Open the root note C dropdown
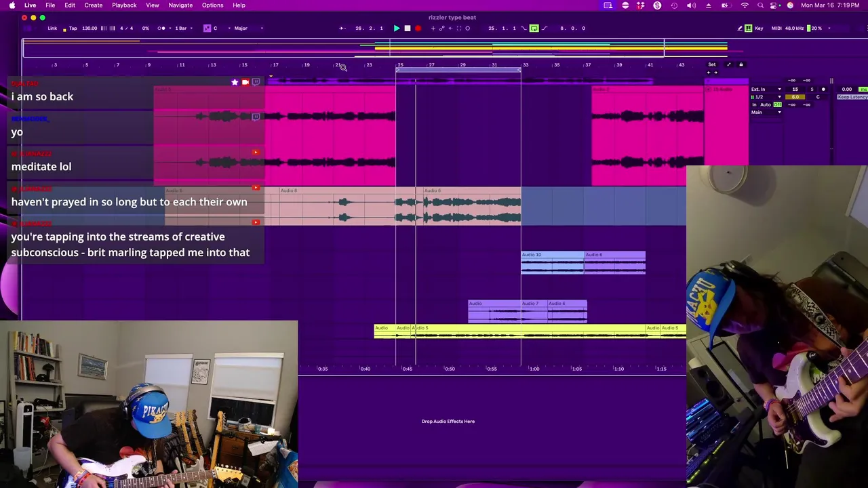This screenshot has height=488, width=868. [222, 28]
